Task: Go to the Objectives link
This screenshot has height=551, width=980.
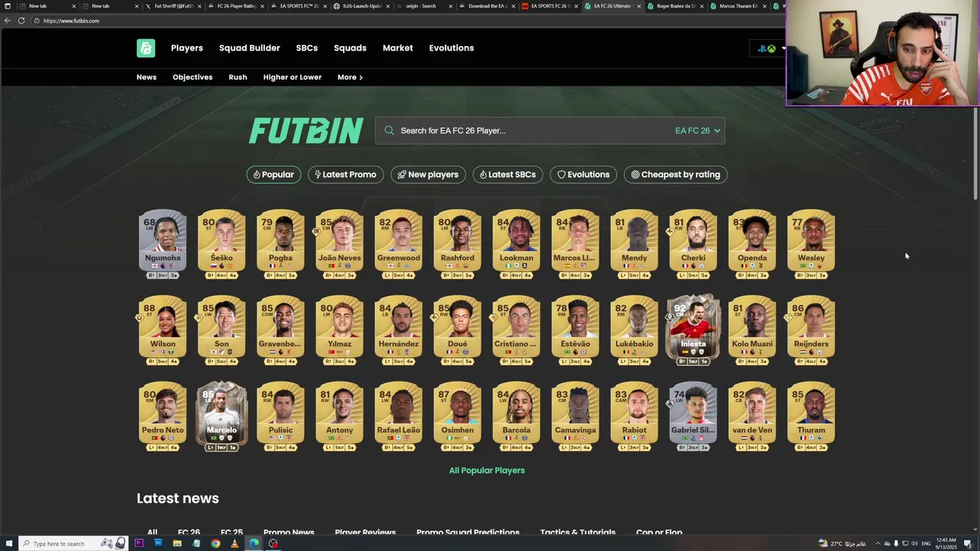Action: point(192,77)
